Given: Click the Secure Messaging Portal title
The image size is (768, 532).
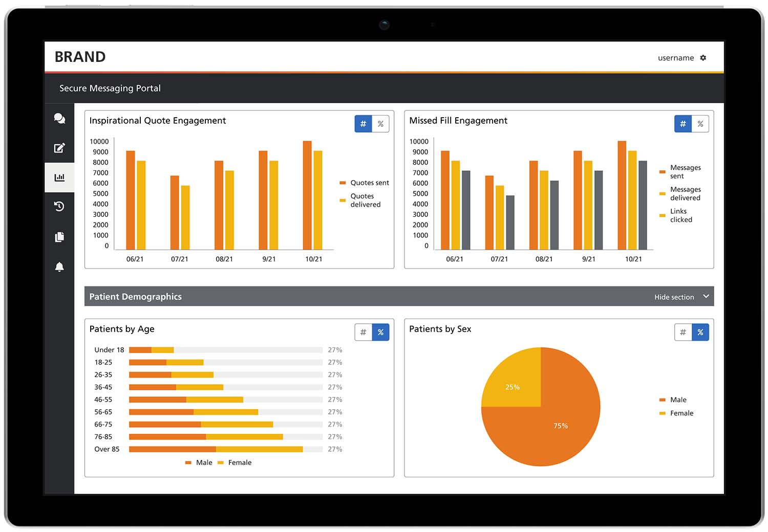Looking at the screenshot, I should click(x=110, y=88).
